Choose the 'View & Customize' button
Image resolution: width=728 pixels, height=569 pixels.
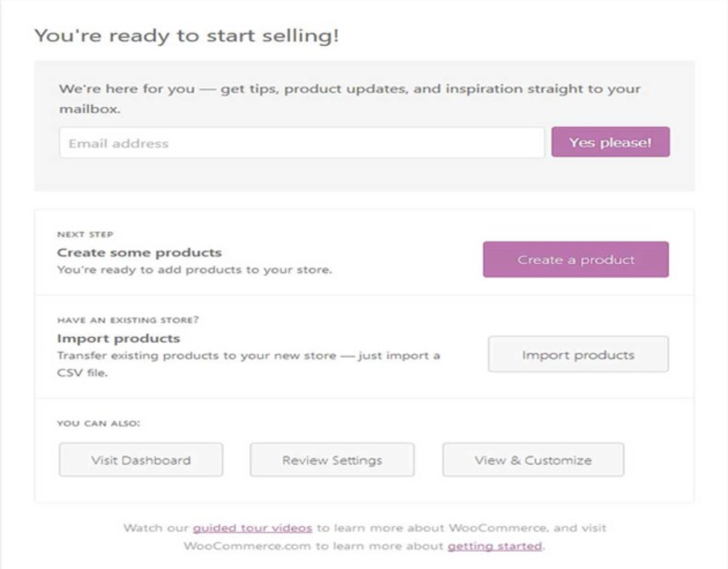pos(533,460)
